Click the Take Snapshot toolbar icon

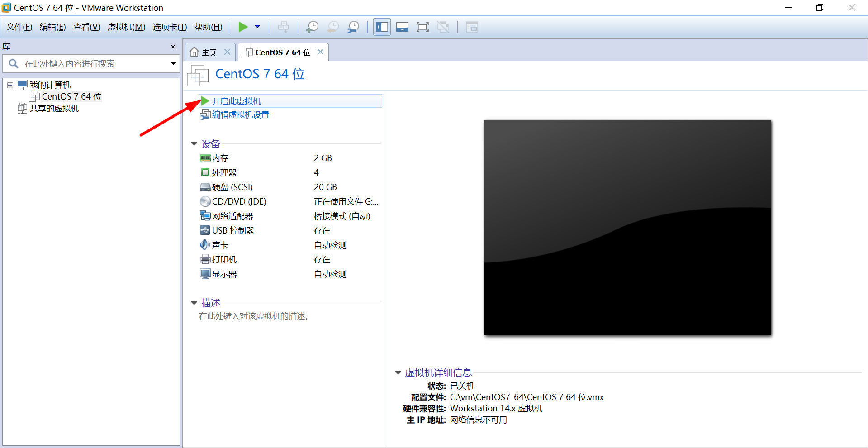click(x=312, y=27)
